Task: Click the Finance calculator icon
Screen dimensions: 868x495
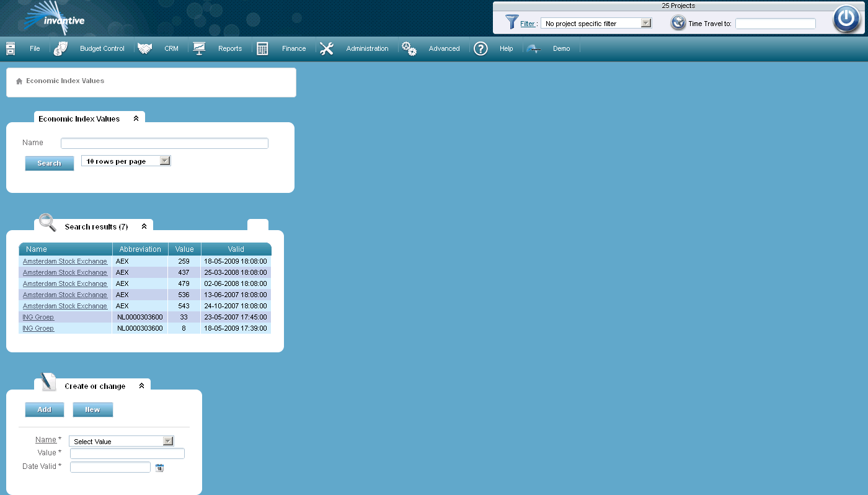Action: 262,48
